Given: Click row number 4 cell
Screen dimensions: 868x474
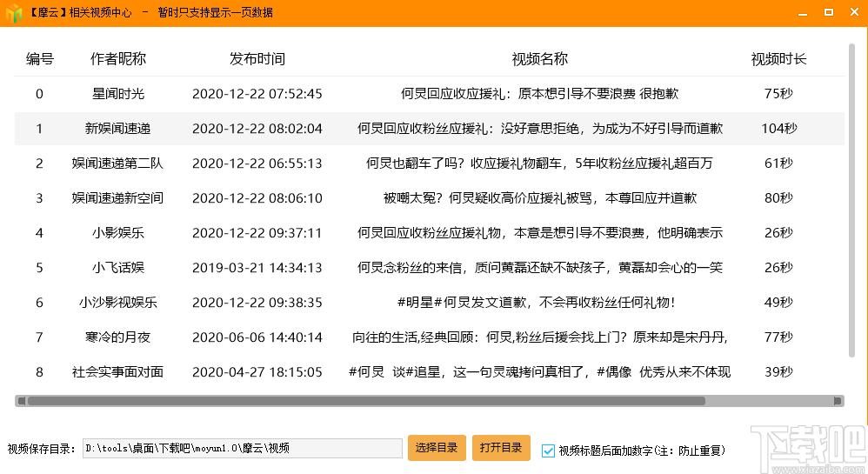Looking at the screenshot, I should pyautogui.click(x=39, y=233).
